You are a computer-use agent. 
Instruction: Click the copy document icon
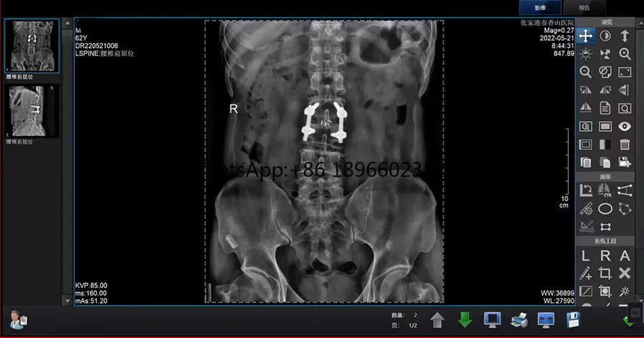585,163
